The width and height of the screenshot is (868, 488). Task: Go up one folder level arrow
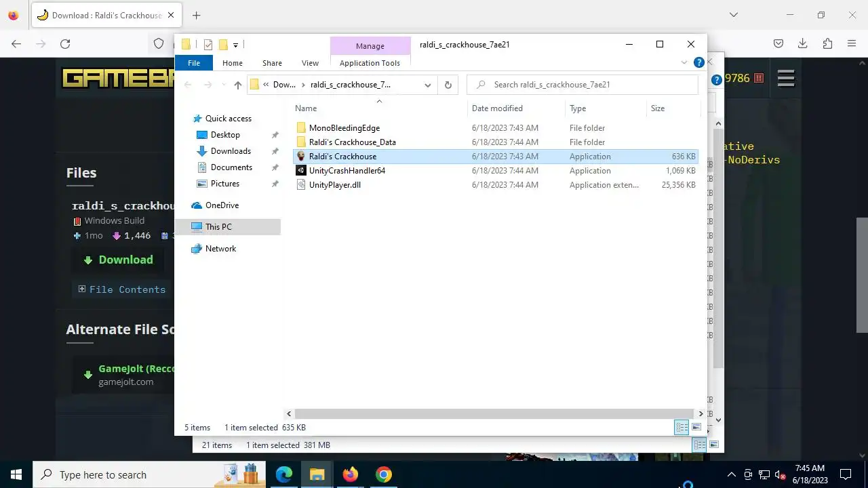[237, 85]
